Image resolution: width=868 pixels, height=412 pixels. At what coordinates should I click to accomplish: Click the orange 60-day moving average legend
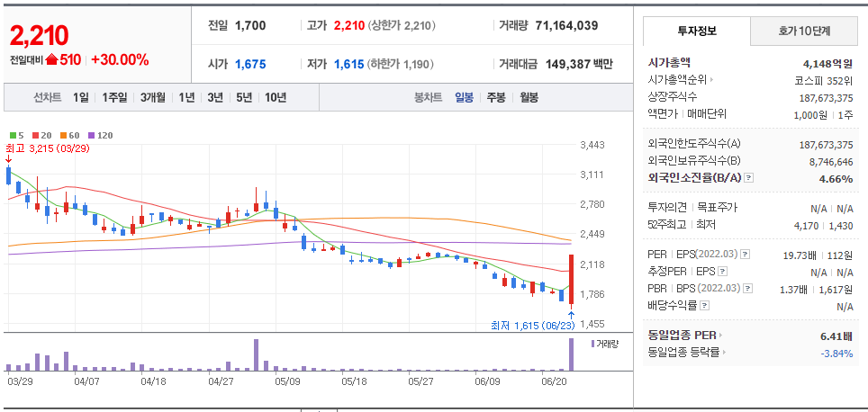tap(69, 135)
